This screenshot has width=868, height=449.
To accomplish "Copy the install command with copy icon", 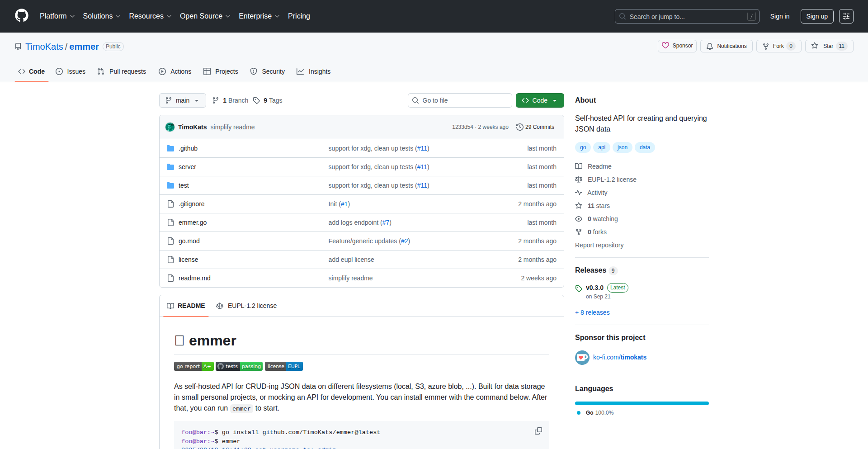I will [x=538, y=431].
